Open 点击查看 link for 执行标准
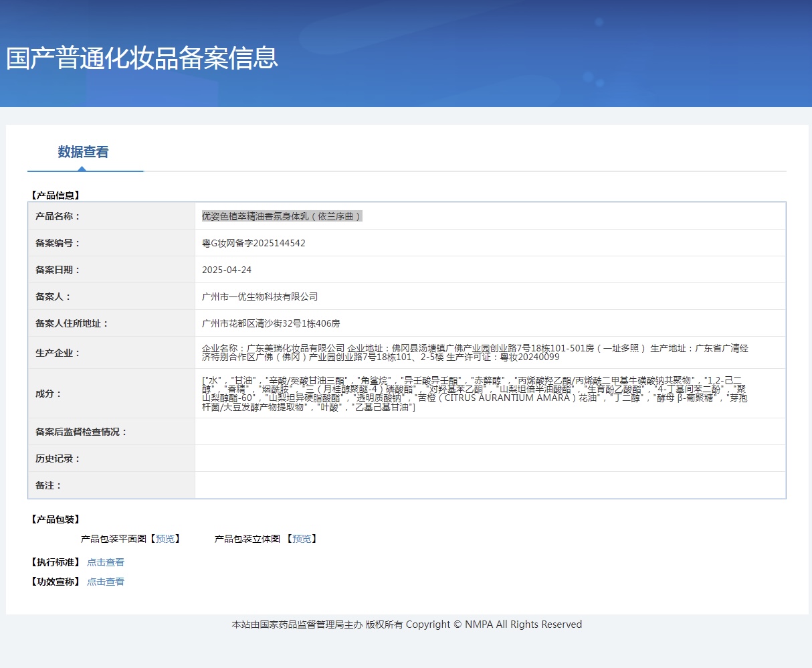Image resolution: width=812 pixels, height=668 pixels. pyautogui.click(x=106, y=562)
